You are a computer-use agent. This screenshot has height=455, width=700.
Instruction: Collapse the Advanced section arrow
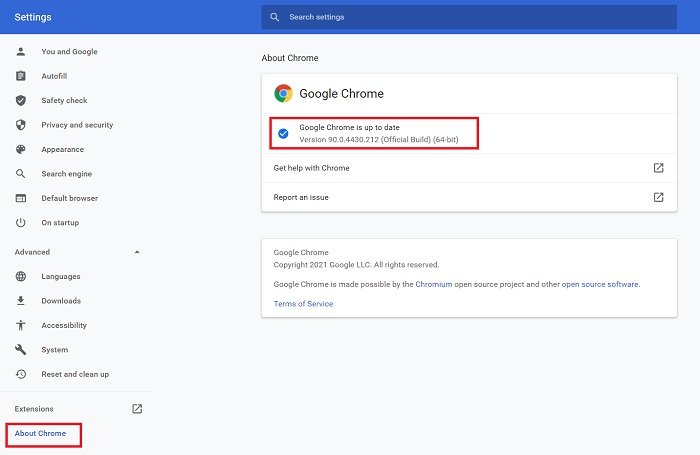[137, 252]
